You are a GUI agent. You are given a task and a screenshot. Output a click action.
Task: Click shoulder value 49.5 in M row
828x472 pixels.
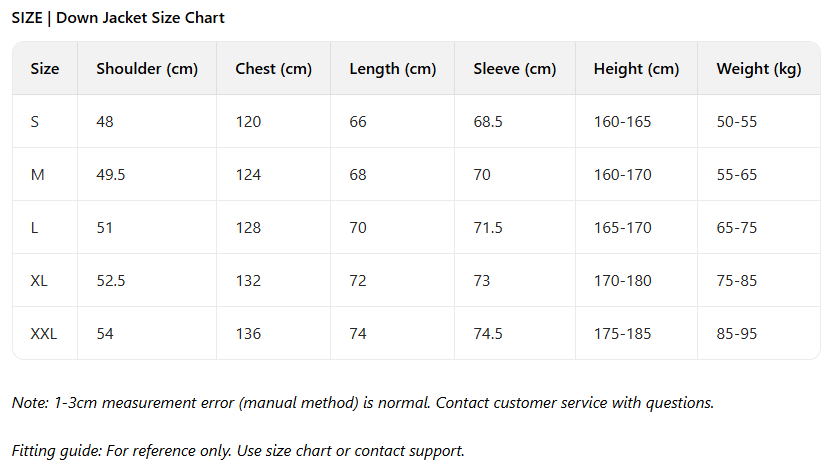click(x=110, y=175)
